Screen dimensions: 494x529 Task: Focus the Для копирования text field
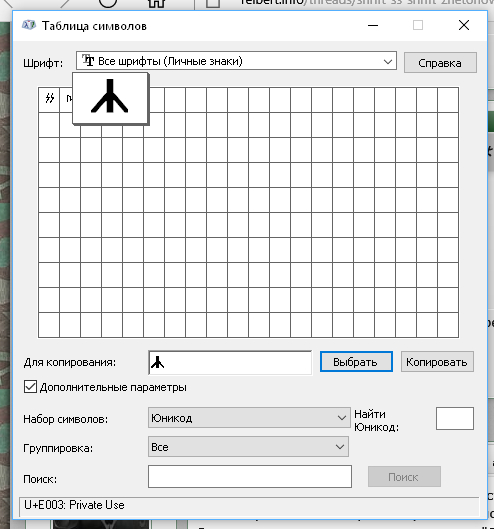click(230, 363)
